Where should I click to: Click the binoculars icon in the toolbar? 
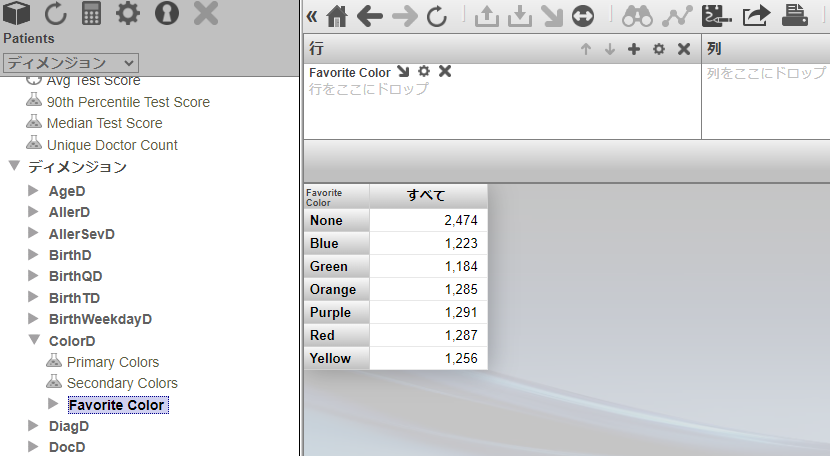coord(637,17)
